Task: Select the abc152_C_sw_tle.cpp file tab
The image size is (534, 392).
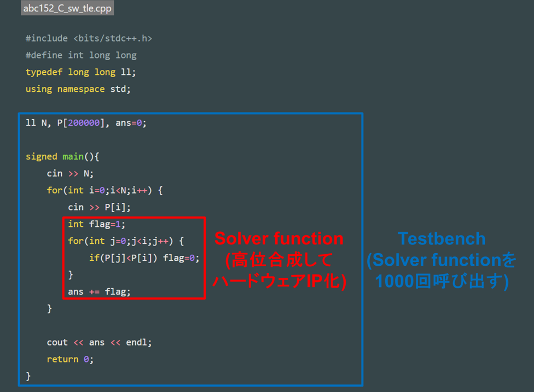Action: point(67,8)
